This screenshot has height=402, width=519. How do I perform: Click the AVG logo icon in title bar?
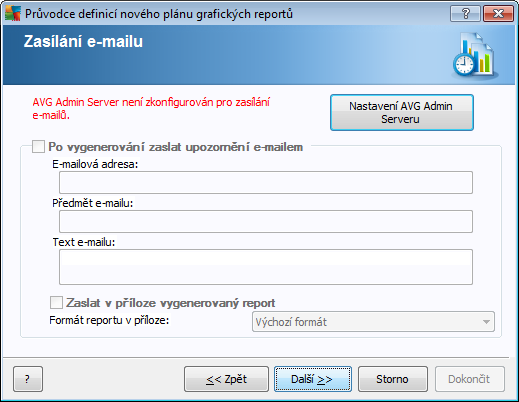[x=13, y=14]
